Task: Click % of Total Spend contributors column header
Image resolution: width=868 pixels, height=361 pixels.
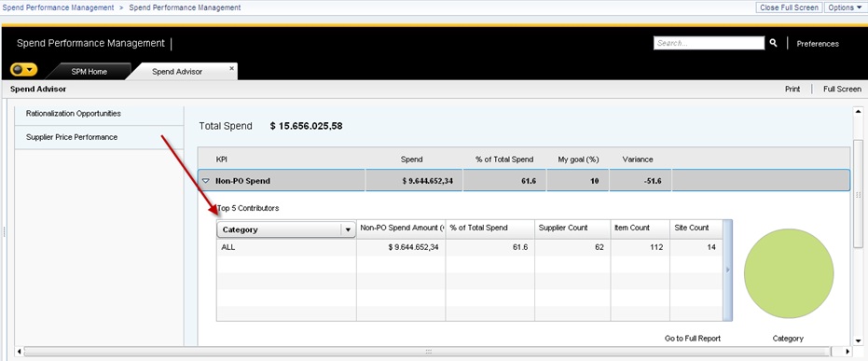Action: [x=489, y=228]
